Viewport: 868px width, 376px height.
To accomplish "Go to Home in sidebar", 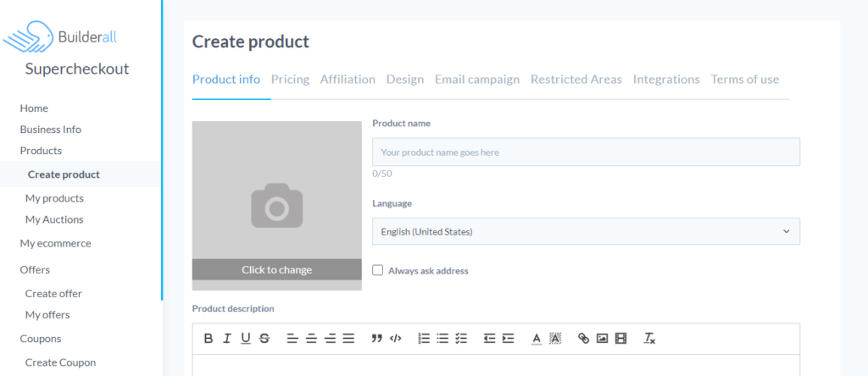I will [34, 108].
